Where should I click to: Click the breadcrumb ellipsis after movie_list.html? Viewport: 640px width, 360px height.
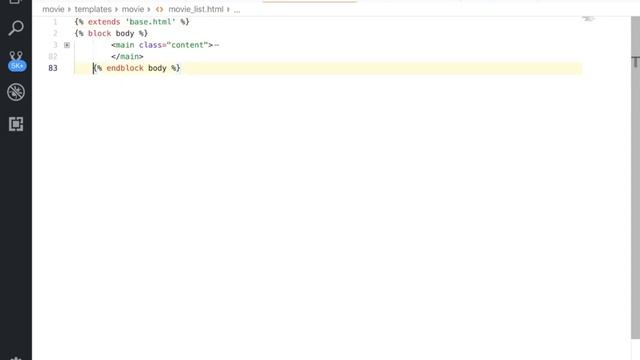[x=237, y=9]
